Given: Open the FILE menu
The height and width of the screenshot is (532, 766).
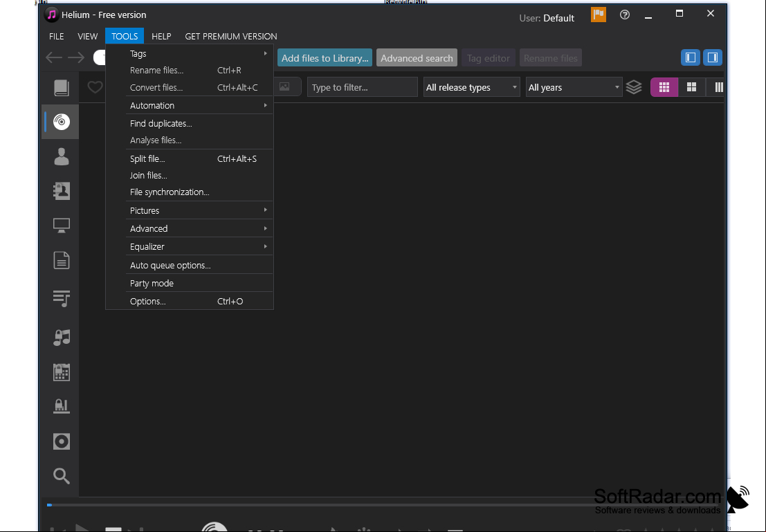Looking at the screenshot, I should pyautogui.click(x=56, y=36).
